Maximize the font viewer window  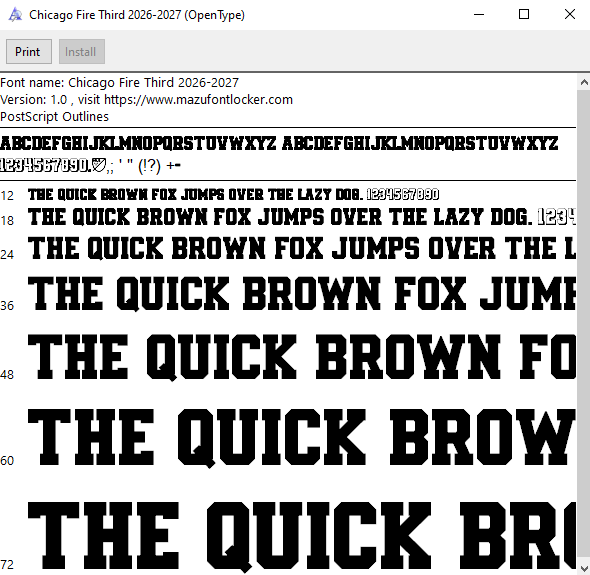(x=524, y=15)
